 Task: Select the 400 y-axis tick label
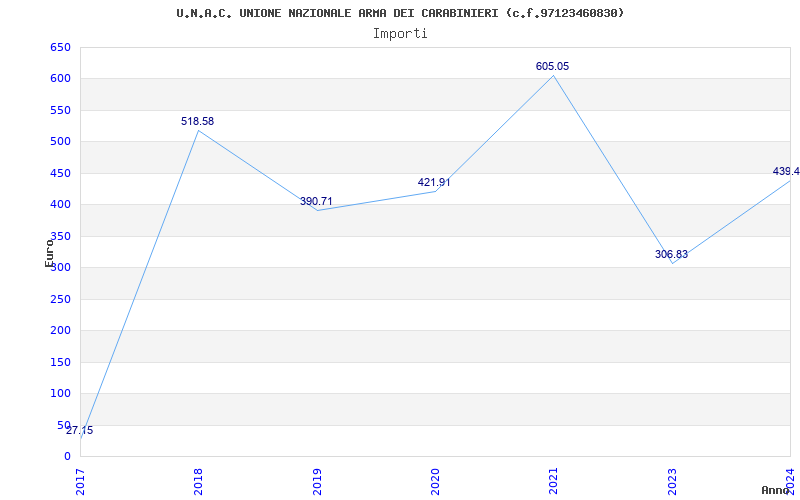click(60, 205)
